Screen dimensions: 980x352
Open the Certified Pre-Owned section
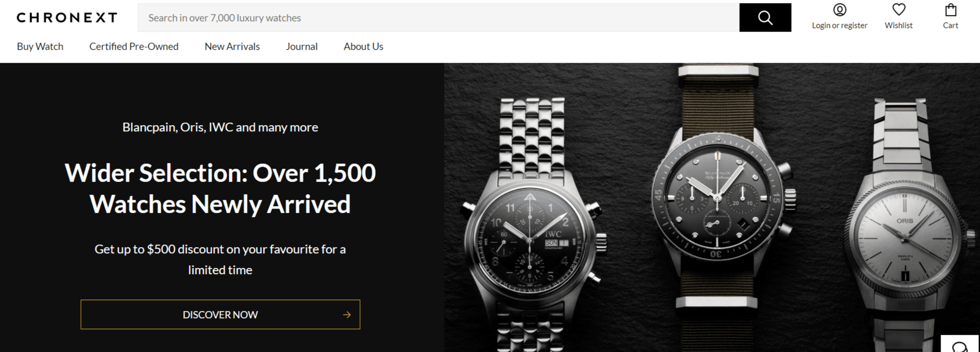click(x=134, y=46)
